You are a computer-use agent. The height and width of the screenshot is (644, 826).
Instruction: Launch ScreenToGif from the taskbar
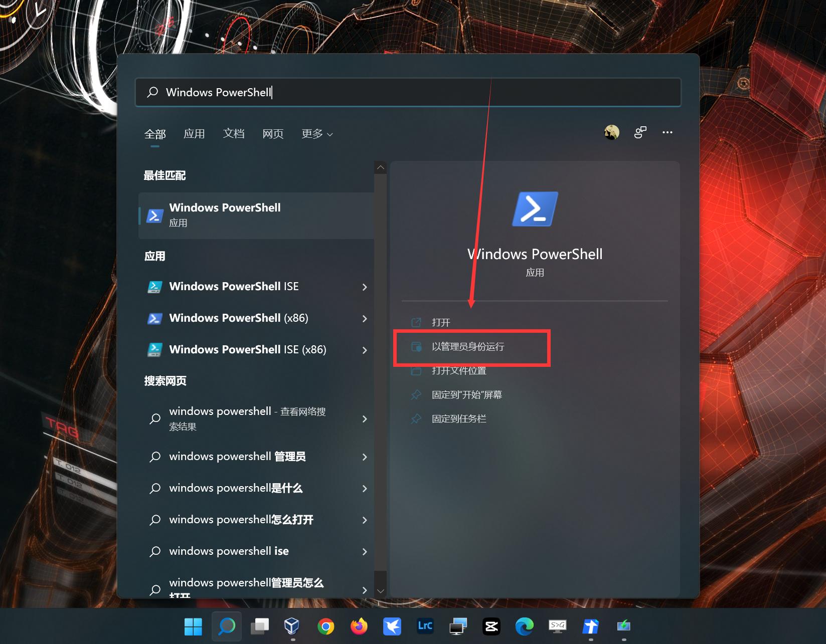pos(557,626)
